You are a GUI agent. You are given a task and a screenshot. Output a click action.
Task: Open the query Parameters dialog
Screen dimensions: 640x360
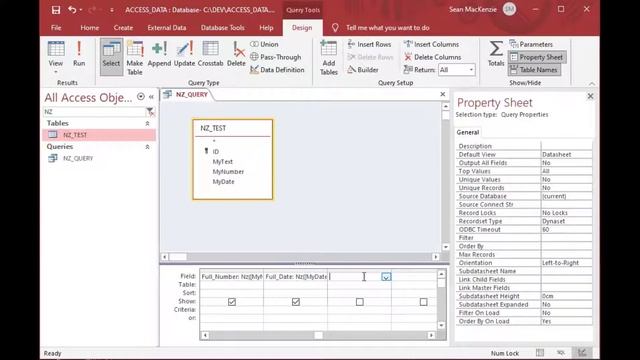(531, 44)
